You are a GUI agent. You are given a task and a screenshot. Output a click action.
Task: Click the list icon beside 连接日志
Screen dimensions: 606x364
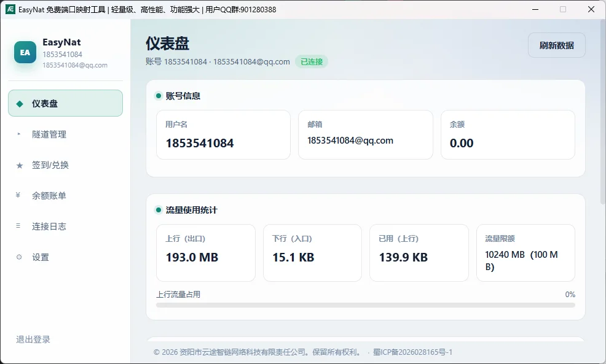[18, 226]
